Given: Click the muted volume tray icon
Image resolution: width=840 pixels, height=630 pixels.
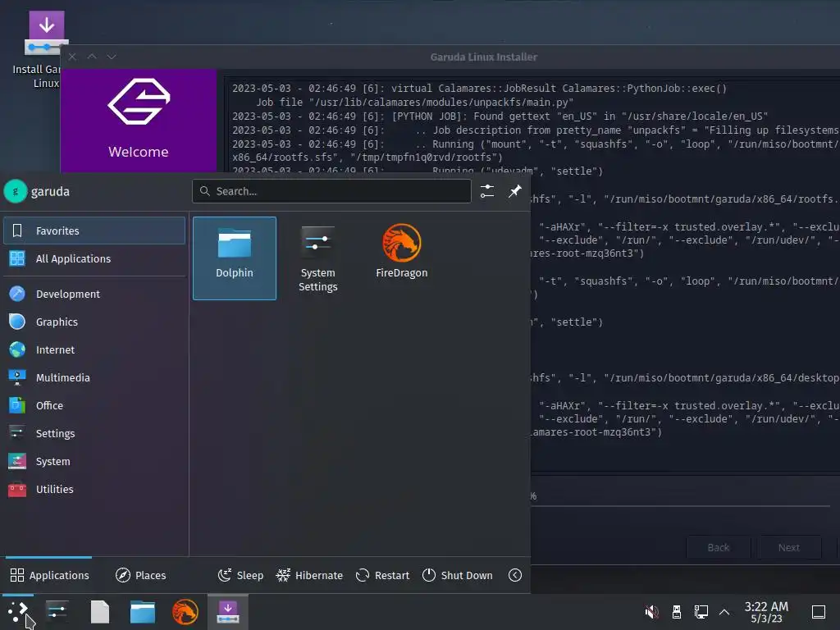Looking at the screenshot, I should click(651, 611).
